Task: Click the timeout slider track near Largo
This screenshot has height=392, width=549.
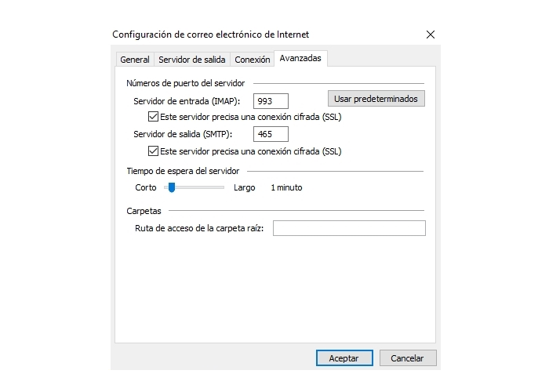Action: pyautogui.click(x=217, y=187)
